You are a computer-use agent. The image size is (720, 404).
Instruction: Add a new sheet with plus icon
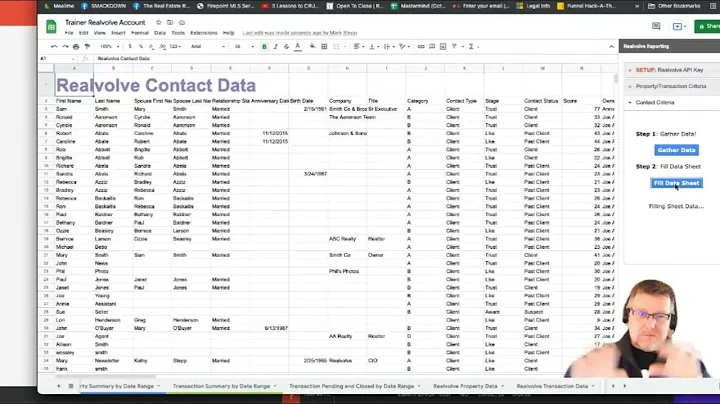pyautogui.click(x=58, y=386)
